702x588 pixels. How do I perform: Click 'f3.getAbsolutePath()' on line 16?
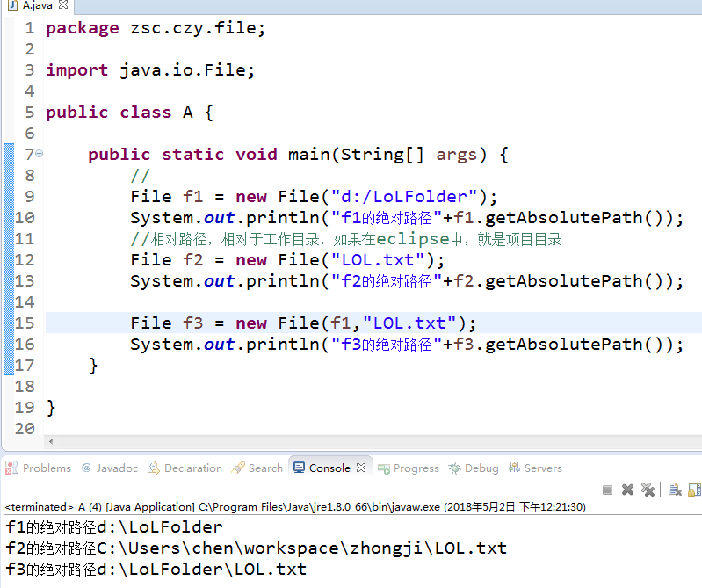point(559,345)
